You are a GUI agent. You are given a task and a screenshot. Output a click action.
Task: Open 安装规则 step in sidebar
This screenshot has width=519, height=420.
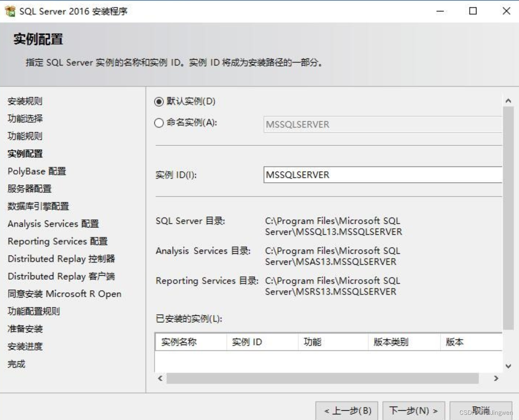pos(25,101)
